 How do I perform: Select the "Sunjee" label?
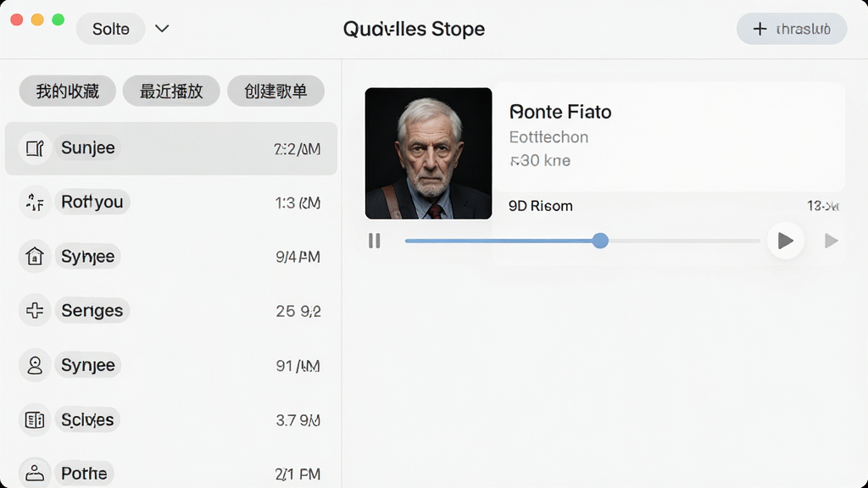tap(88, 147)
